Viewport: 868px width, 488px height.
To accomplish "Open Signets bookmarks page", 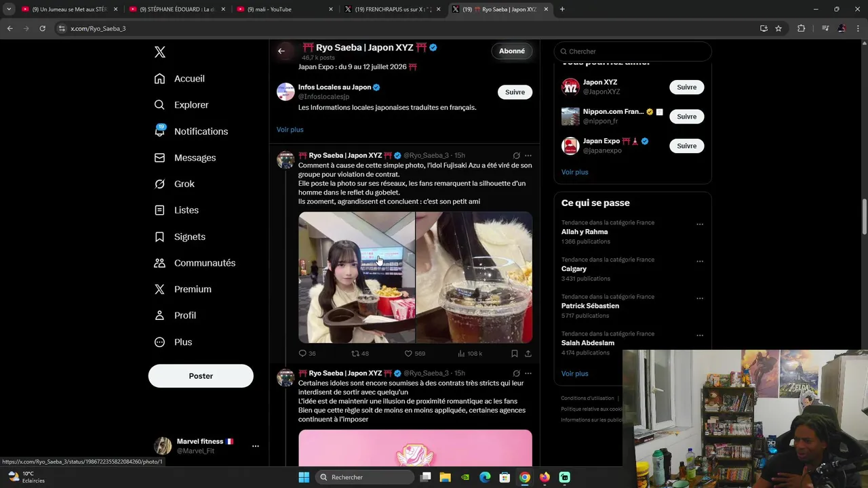I will tap(180, 237).
